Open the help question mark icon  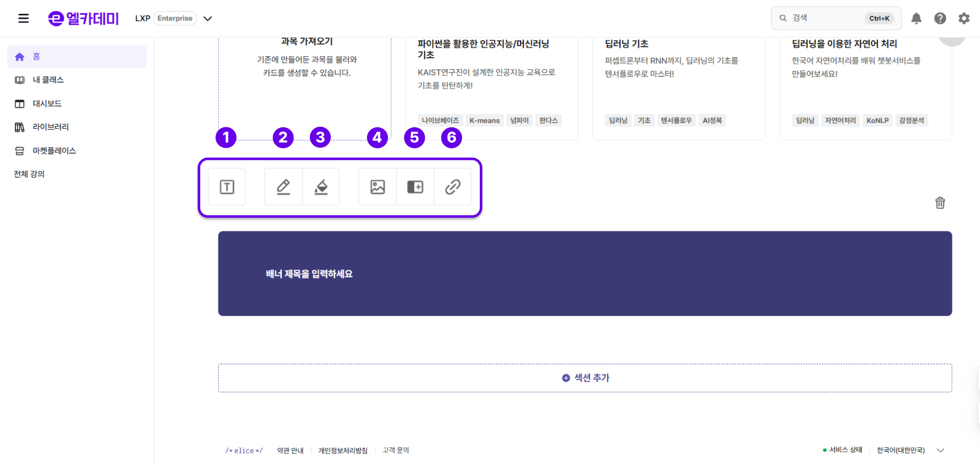940,18
